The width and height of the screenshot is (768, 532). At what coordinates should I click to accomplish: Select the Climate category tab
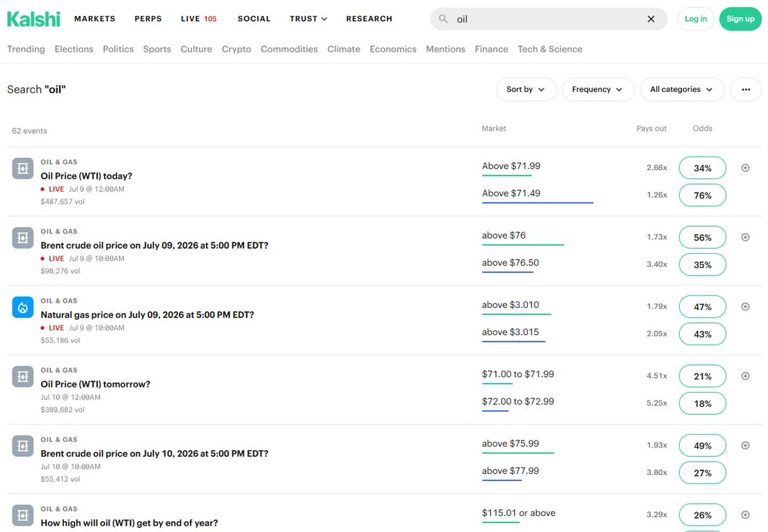[344, 49]
